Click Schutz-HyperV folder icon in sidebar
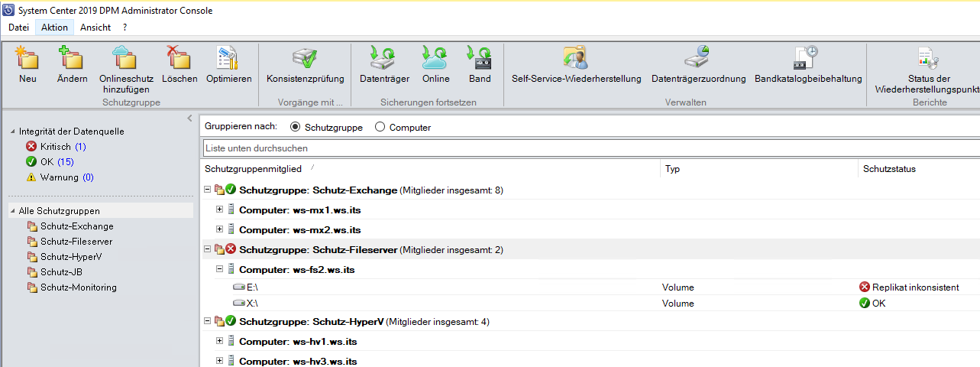This screenshot has width=980, height=367. [32, 257]
